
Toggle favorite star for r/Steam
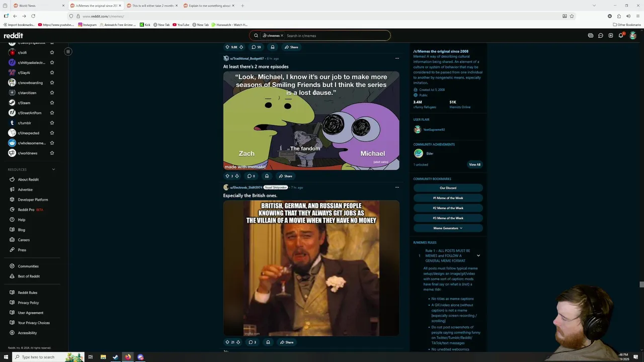pos(52,103)
